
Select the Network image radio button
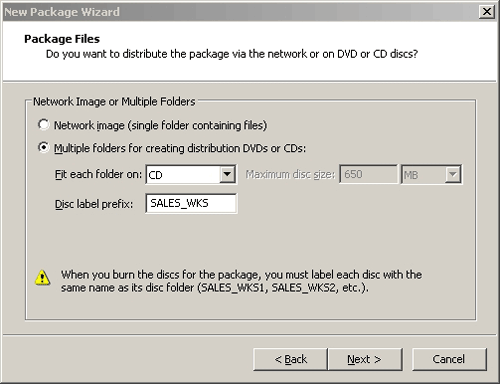click(43, 125)
